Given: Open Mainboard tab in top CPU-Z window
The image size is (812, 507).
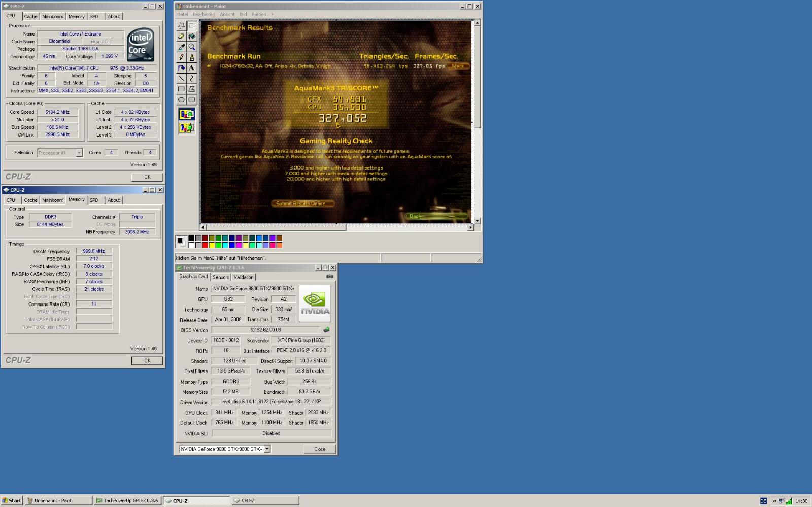Looking at the screenshot, I should point(53,17).
